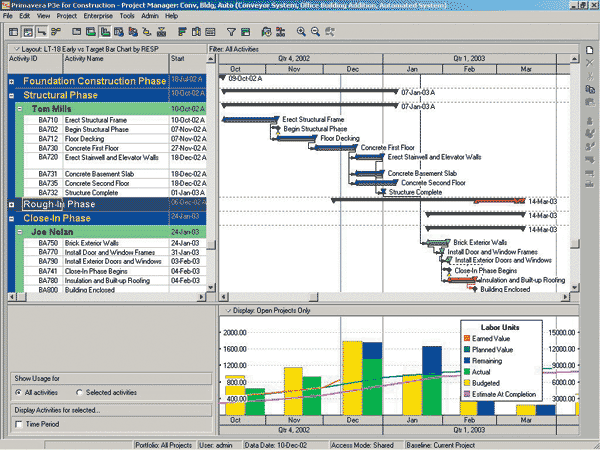Show the usage spreadsheet layout icon

pyautogui.click(x=119, y=32)
